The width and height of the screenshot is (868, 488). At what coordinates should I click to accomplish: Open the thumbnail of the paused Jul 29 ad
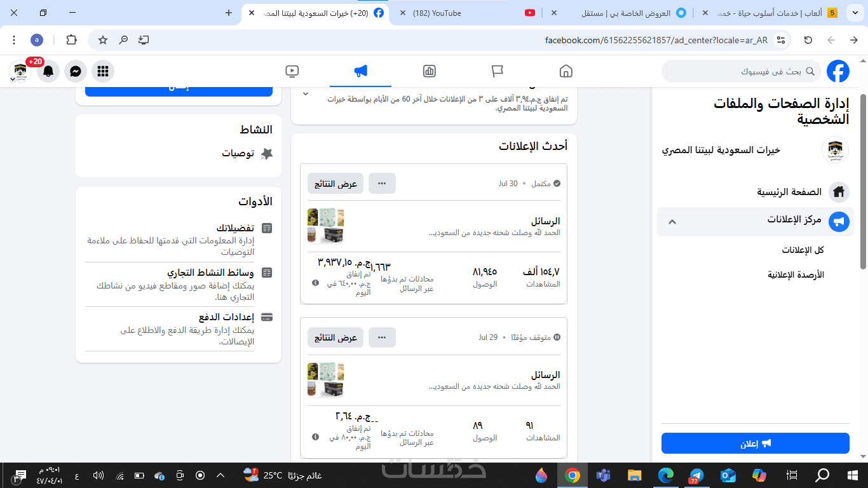(x=326, y=380)
